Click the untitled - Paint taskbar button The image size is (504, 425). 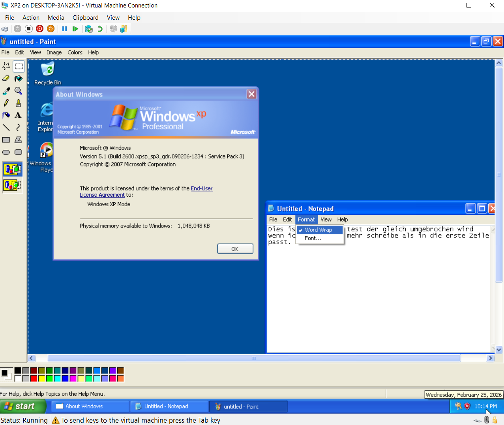[x=249, y=406]
